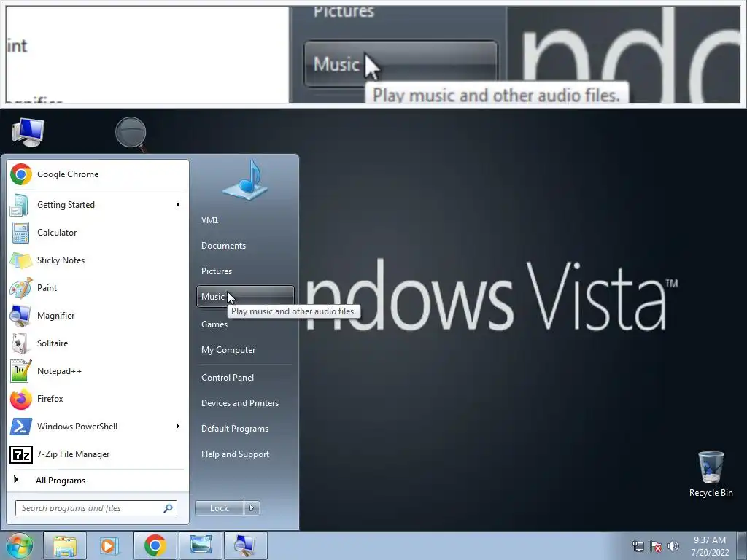The image size is (747, 560).
Task: Open Chrome from the taskbar
Action: coord(155,545)
